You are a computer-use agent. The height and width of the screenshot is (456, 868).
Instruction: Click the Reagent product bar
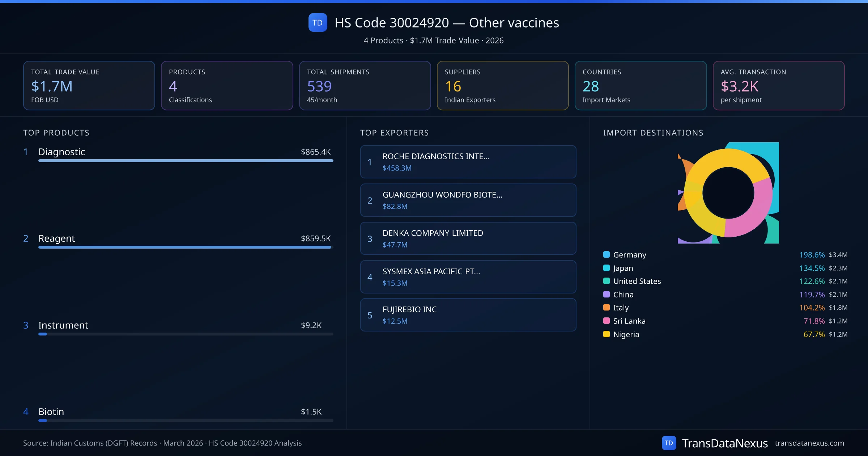(186, 247)
